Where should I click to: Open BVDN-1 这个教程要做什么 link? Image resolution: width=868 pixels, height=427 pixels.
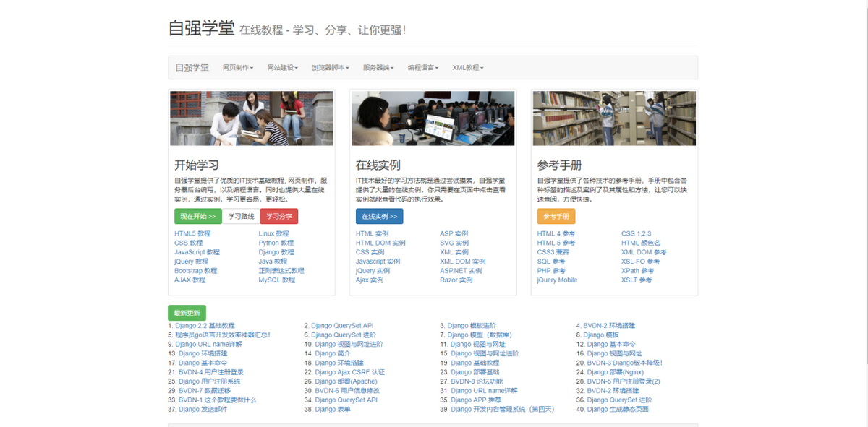coord(218,400)
